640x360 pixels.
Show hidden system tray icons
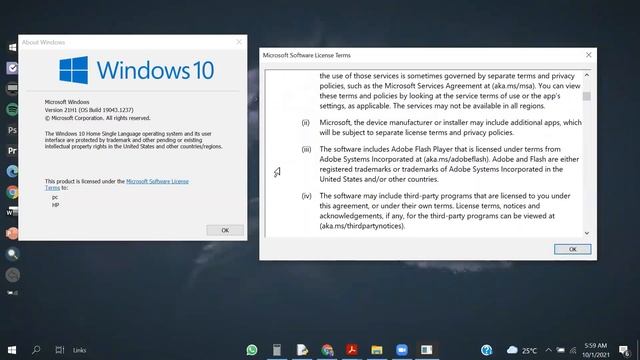[548, 350]
